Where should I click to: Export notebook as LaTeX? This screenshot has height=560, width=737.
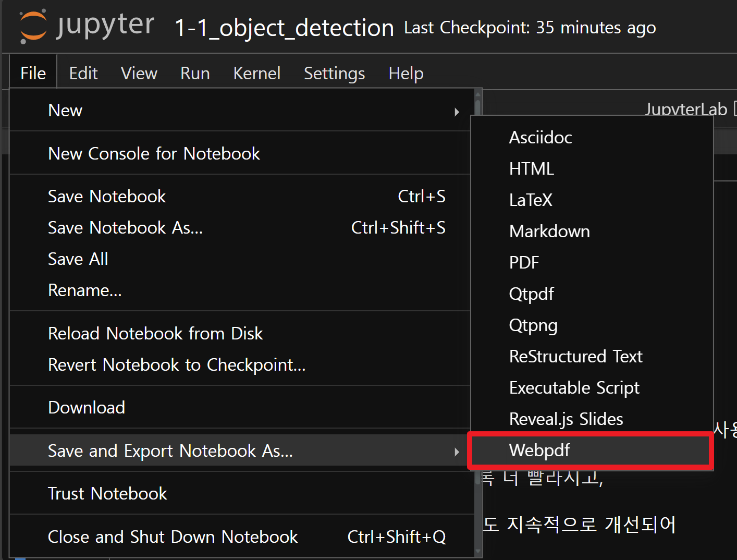[x=592, y=200]
